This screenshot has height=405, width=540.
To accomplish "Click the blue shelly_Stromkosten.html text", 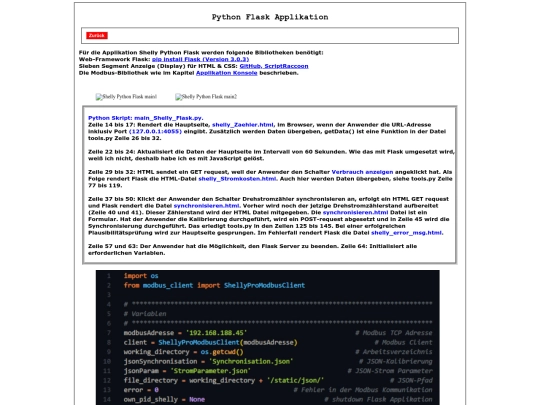I will click(x=237, y=179).
